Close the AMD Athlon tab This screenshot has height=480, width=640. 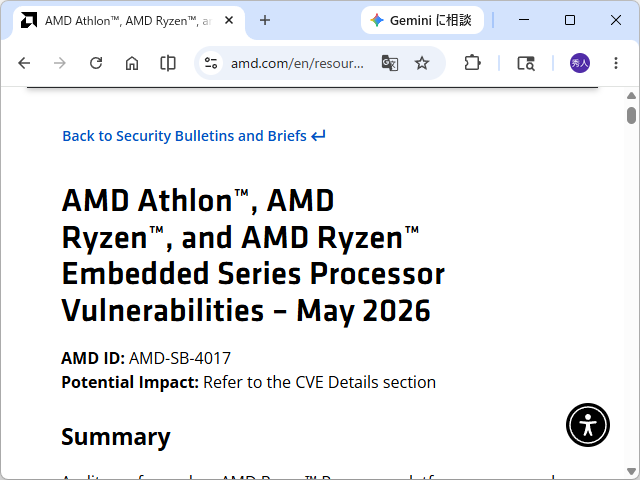pos(229,20)
